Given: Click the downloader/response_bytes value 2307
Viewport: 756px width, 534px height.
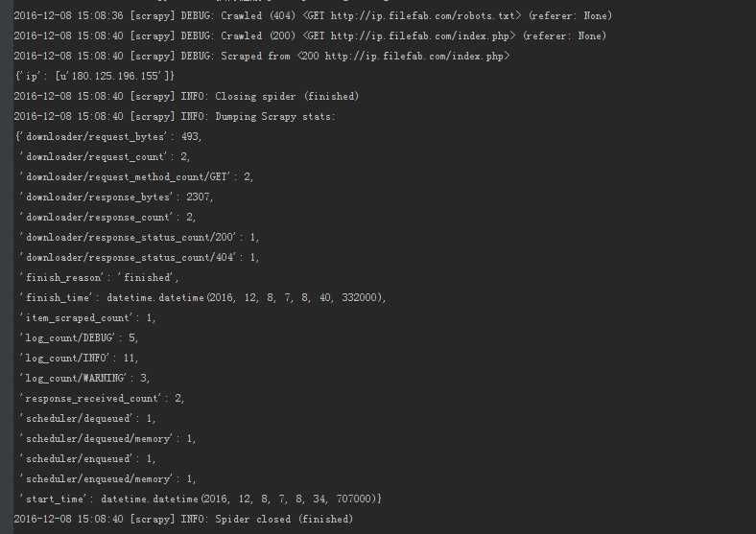Looking at the screenshot, I should coord(199,197).
